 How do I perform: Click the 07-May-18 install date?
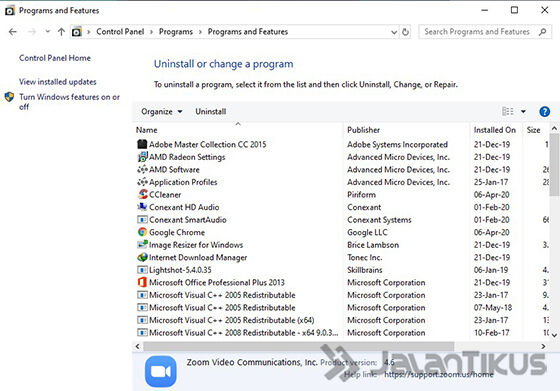[x=493, y=307]
